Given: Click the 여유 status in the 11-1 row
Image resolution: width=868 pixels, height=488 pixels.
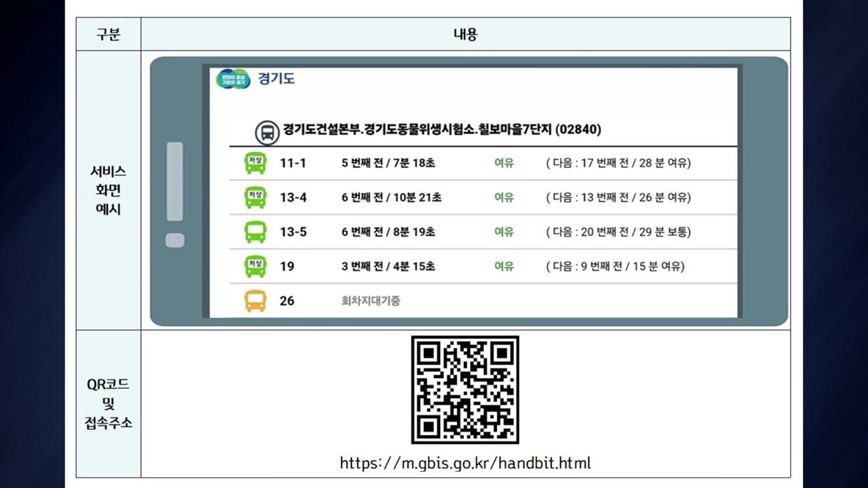Looking at the screenshot, I should pos(504,163).
